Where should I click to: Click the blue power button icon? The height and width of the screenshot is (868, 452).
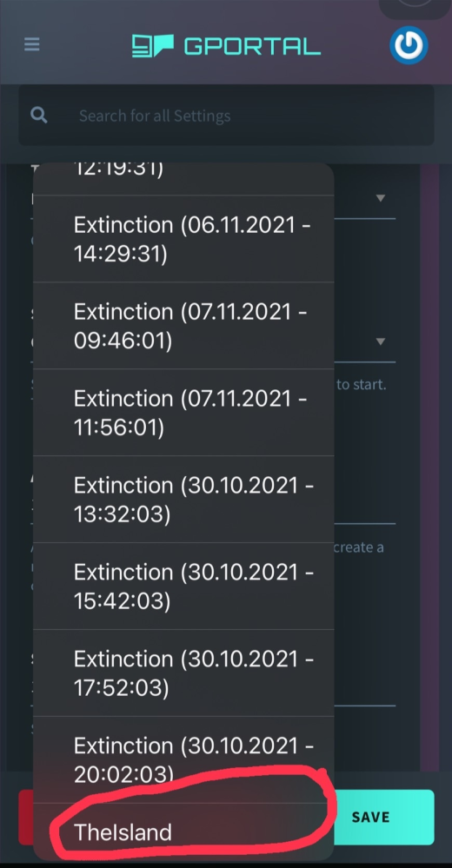(x=409, y=45)
